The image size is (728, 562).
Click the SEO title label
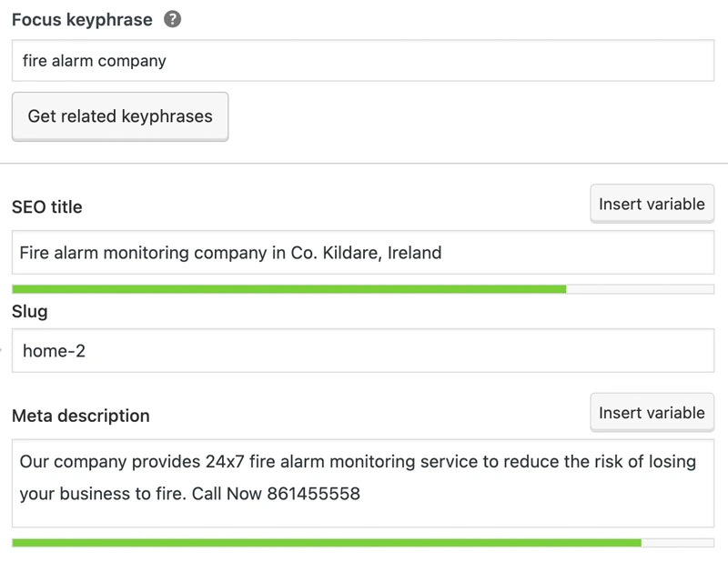[x=47, y=207]
